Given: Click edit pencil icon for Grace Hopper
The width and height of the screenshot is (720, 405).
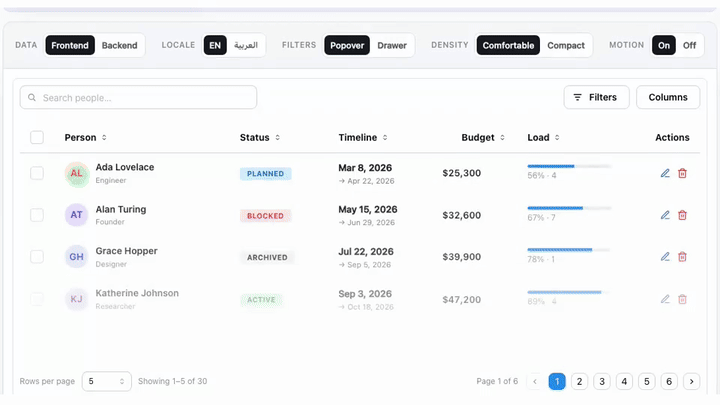Looking at the screenshot, I should click(x=665, y=257).
